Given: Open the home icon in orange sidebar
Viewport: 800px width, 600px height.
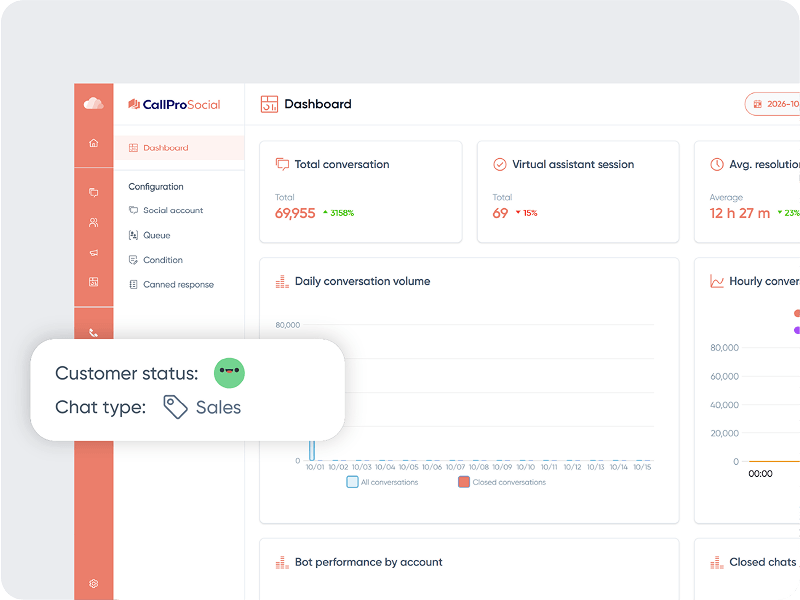Looking at the screenshot, I should 93,143.
